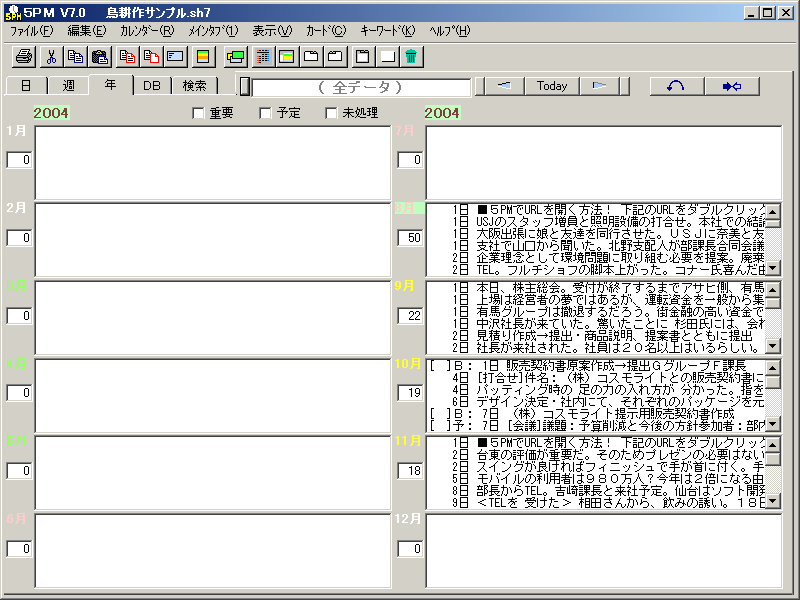Open the キーワード(K) menu

[387, 31]
